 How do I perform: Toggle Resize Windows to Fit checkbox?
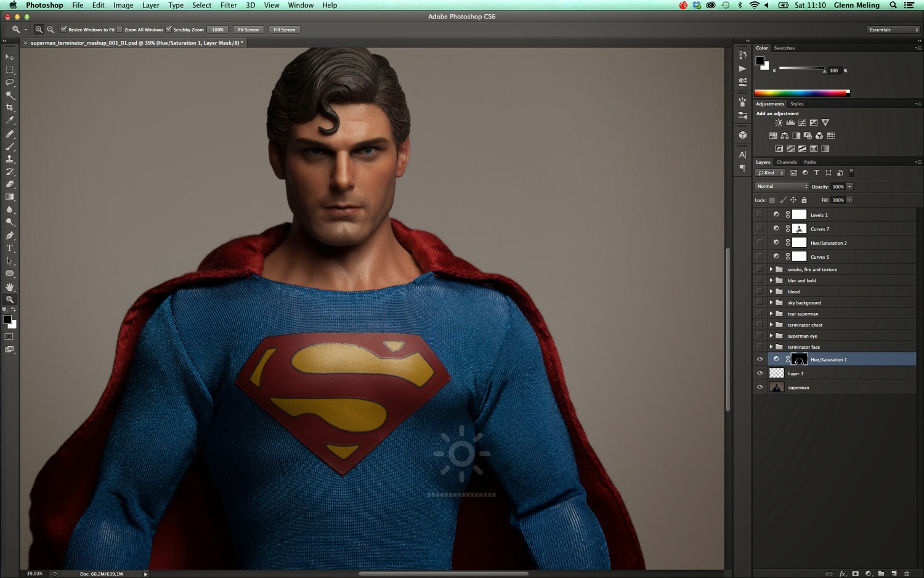pyautogui.click(x=63, y=29)
